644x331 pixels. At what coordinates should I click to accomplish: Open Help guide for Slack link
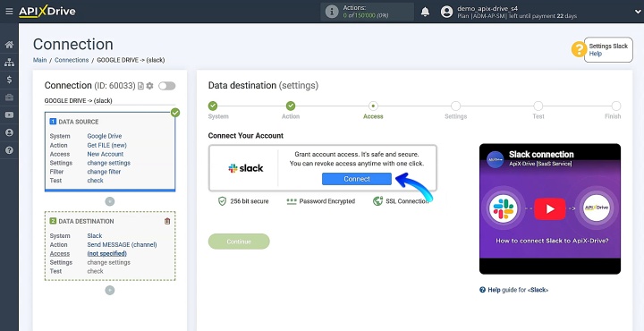click(513, 290)
